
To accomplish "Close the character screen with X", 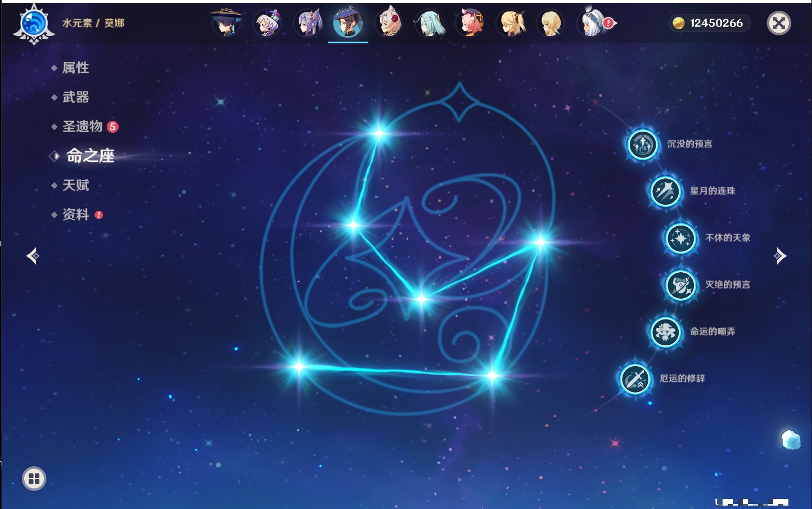I will [x=779, y=23].
